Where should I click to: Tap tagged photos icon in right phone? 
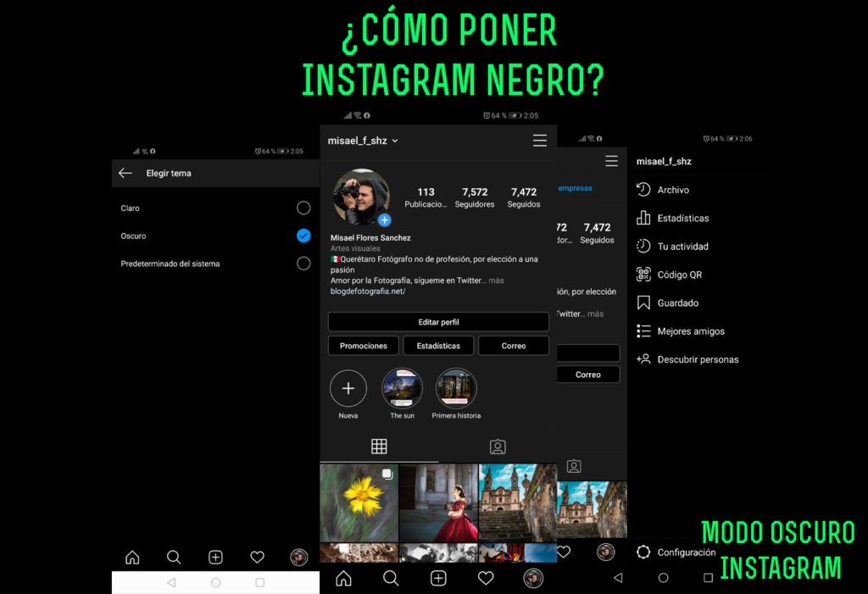[574, 466]
